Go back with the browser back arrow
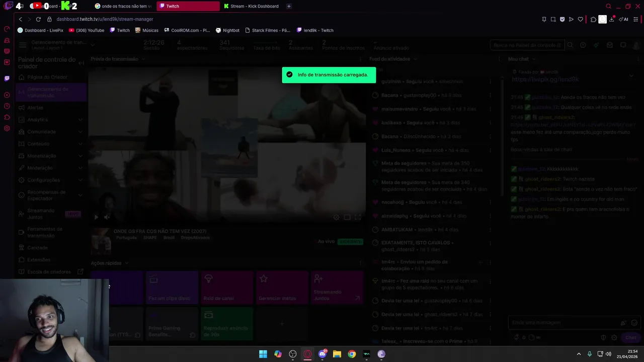This screenshot has width=644, height=362. pyautogui.click(x=20, y=19)
